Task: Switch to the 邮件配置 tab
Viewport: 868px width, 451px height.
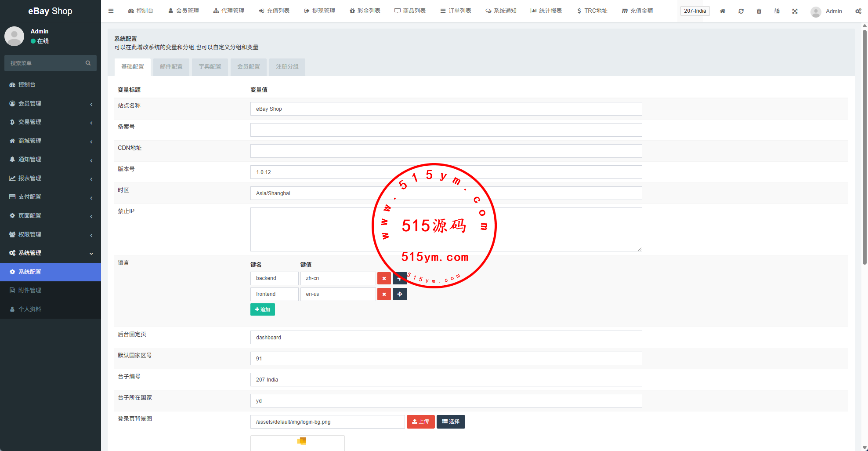Action: pos(171,67)
